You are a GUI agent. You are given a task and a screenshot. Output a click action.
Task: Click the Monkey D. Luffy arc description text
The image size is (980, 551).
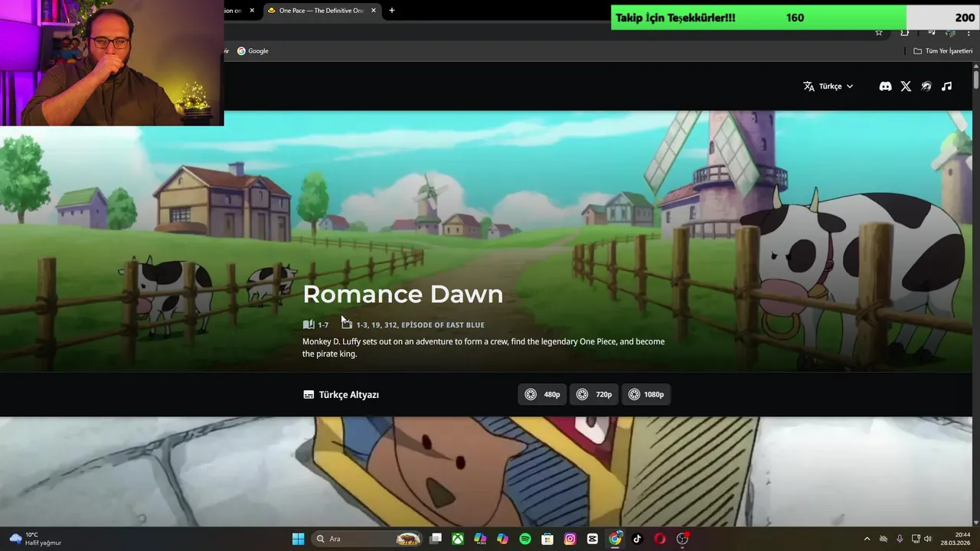point(483,347)
